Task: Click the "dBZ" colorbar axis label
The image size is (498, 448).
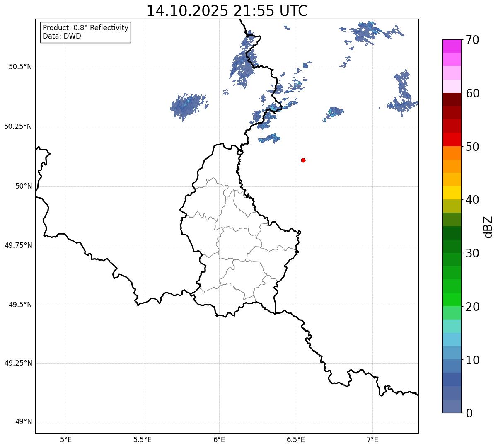Action: (488, 227)
